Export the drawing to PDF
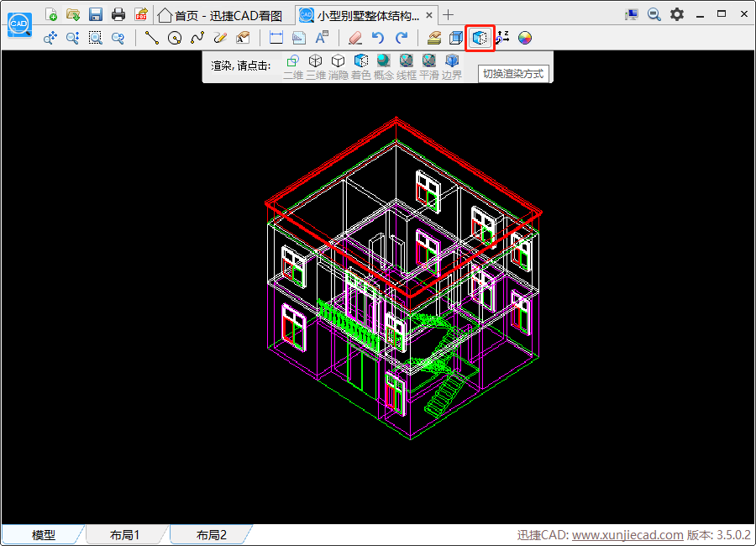This screenshot has height=546, width=756. (141, 14)
